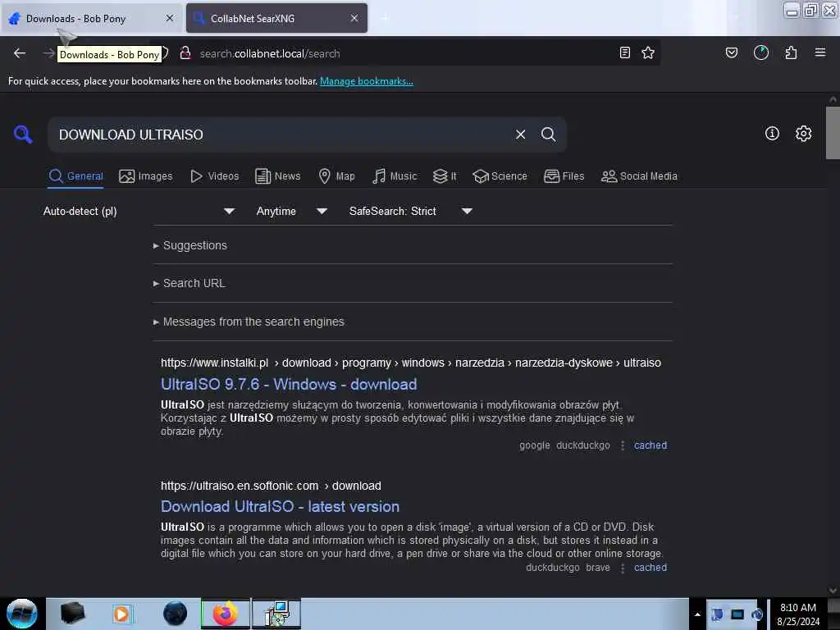Screen dimensions: 840x630
Task: Open the Pocket save icon
Action: click(x=731, y=52)
